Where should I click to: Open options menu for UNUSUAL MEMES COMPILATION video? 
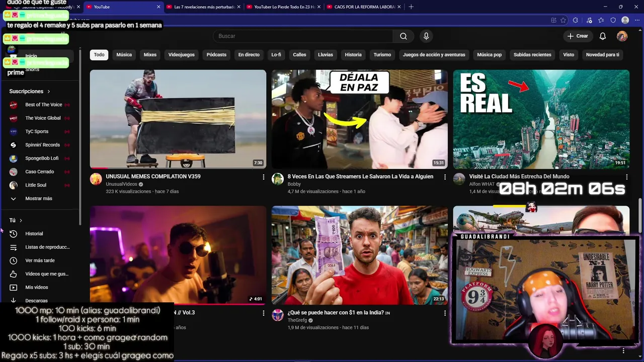263,177
